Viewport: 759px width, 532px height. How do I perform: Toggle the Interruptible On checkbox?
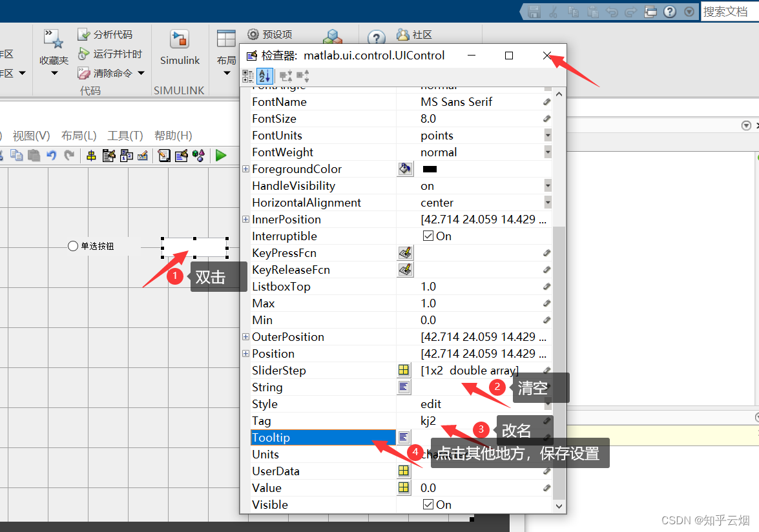point(427,236)
